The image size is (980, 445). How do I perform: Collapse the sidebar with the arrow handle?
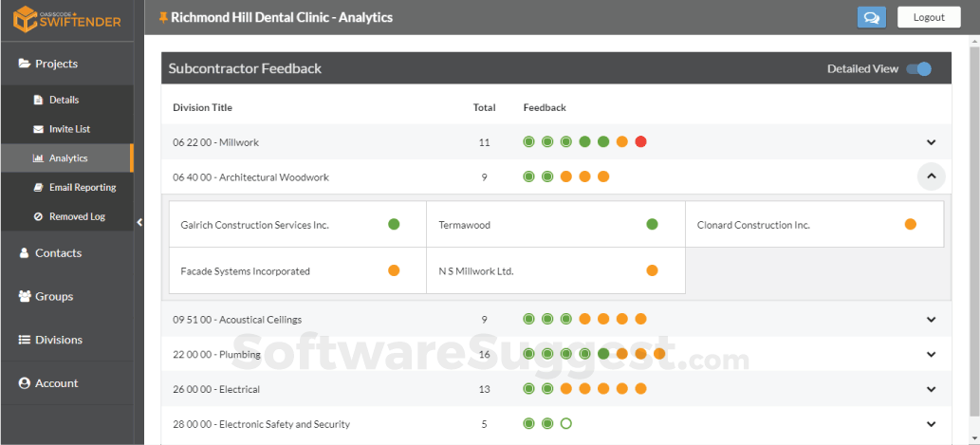[139, 222]
